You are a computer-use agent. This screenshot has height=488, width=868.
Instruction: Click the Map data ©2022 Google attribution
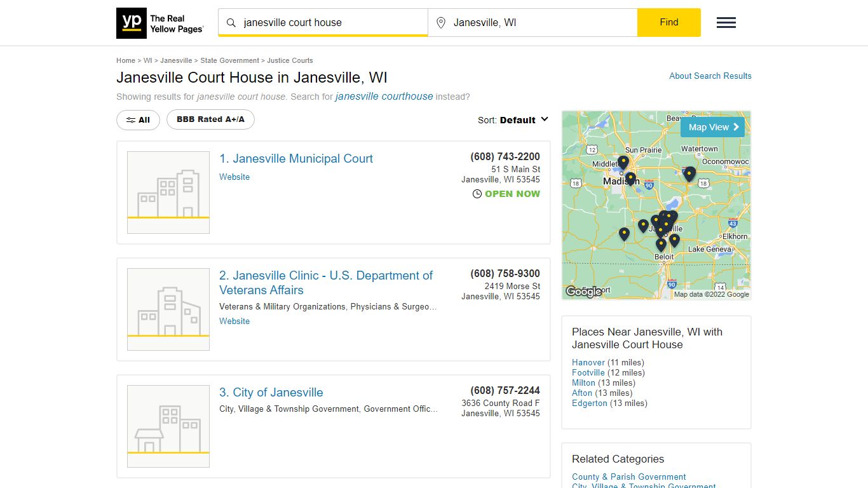pyautogui.click(x=712, y=294)
